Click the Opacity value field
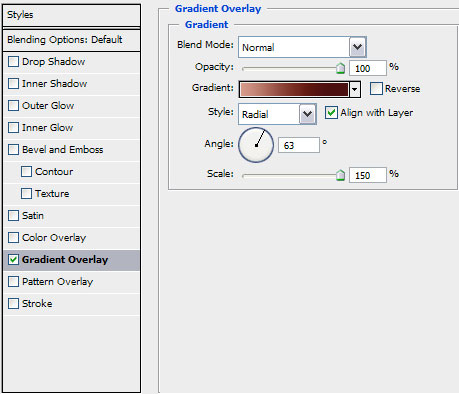The width and height of the screenshot is (459, 394). coord(368,68)
